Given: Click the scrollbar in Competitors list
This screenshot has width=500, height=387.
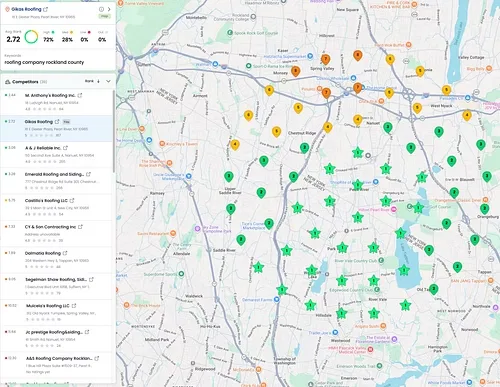Looking at the screenshot, I should point(114,131).
